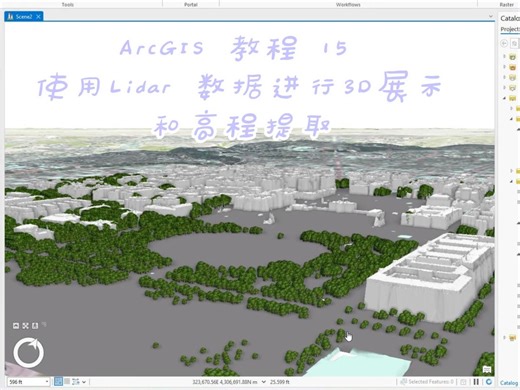Click the Catalog home icon
Image resolution: width=520 pixels, height=390 pixels.
pos(515,43)
